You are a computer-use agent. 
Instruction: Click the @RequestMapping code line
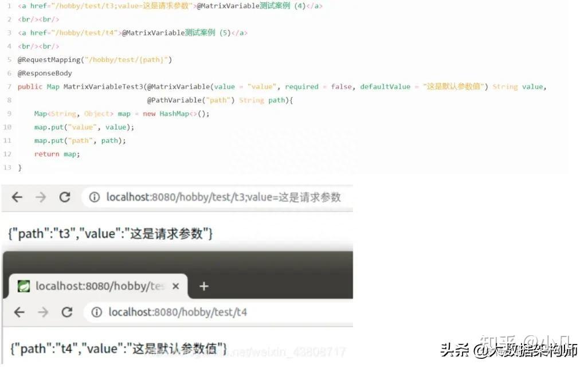95,60
